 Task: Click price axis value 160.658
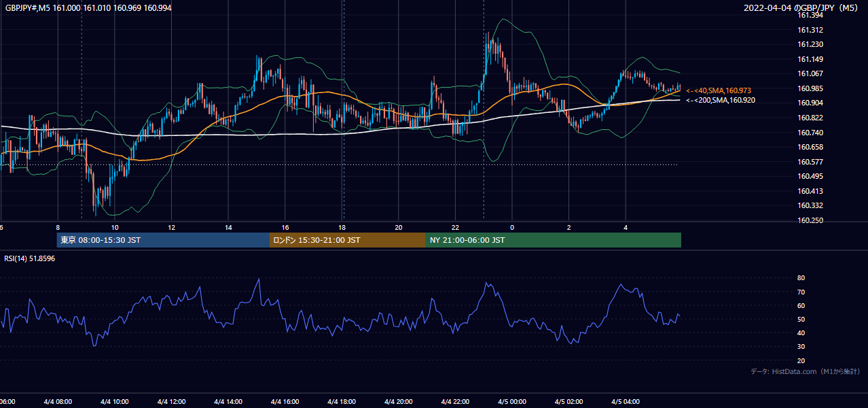[810, 147]
